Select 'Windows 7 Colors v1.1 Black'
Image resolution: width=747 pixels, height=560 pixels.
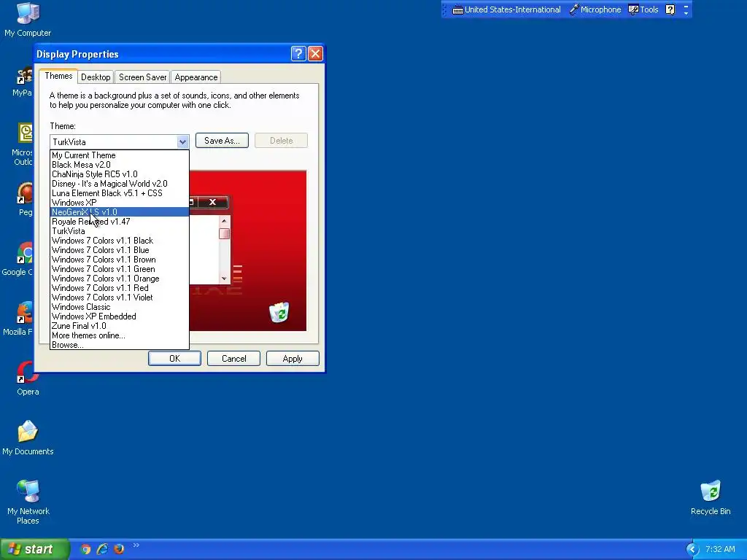[x=120, y=241]
